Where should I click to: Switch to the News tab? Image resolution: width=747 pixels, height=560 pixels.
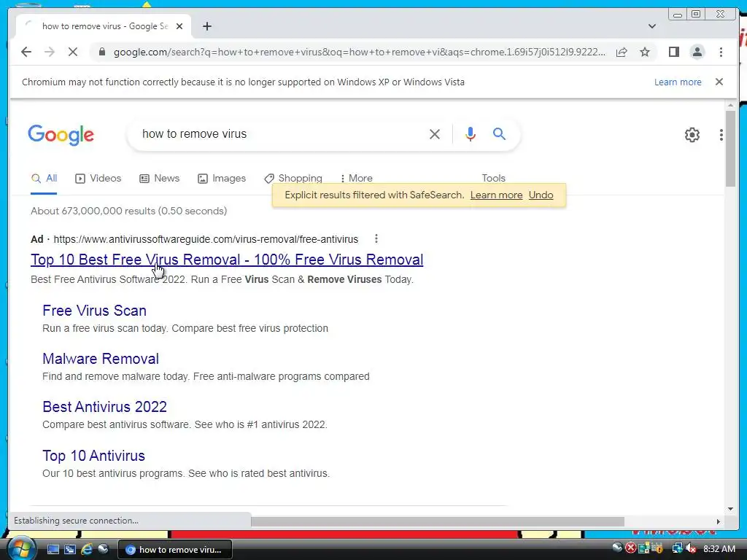(160, 179)
